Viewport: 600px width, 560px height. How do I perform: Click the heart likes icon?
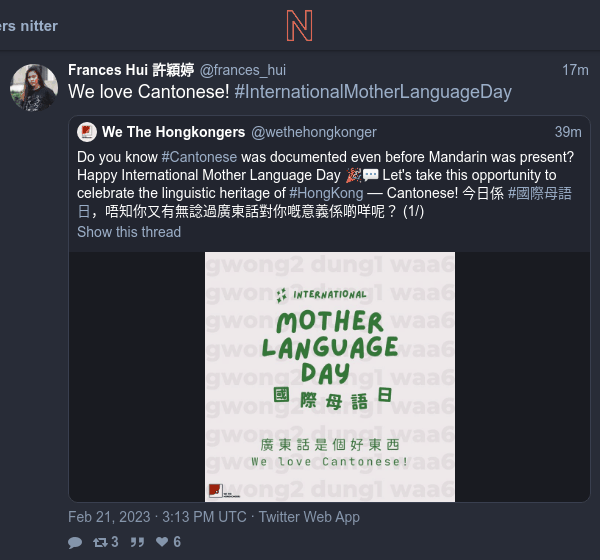[x=168, y=542]
